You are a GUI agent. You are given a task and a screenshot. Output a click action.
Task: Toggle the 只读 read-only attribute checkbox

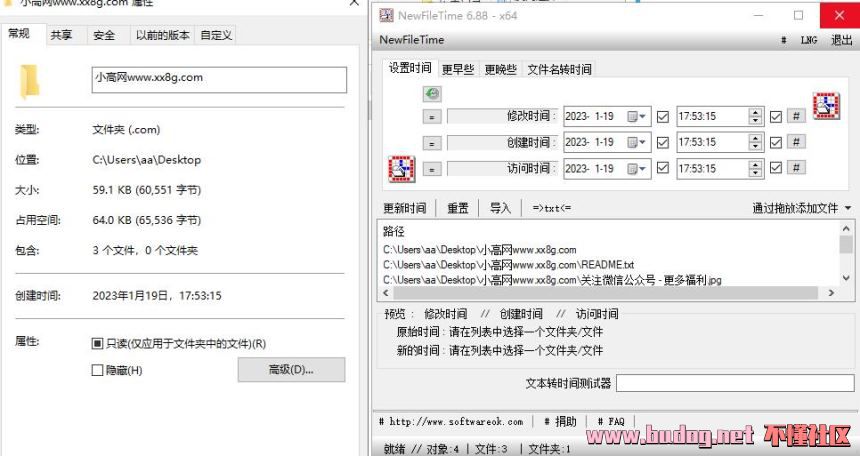[97, 344]
